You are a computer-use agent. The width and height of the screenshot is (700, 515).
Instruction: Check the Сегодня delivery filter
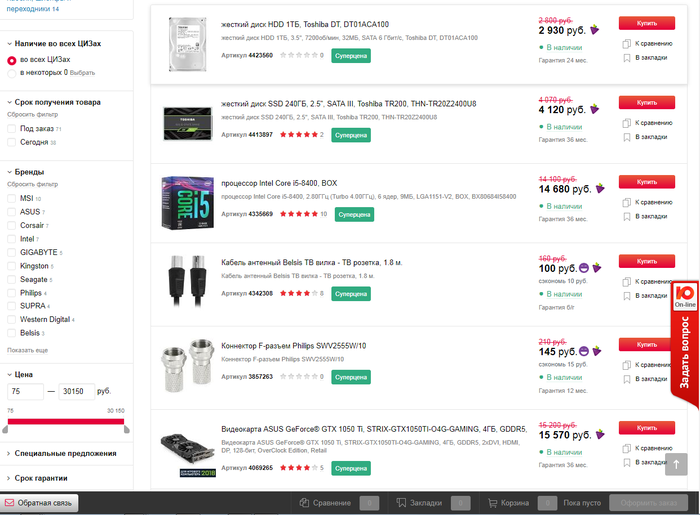pyautogui.click(x=12, y=142)
